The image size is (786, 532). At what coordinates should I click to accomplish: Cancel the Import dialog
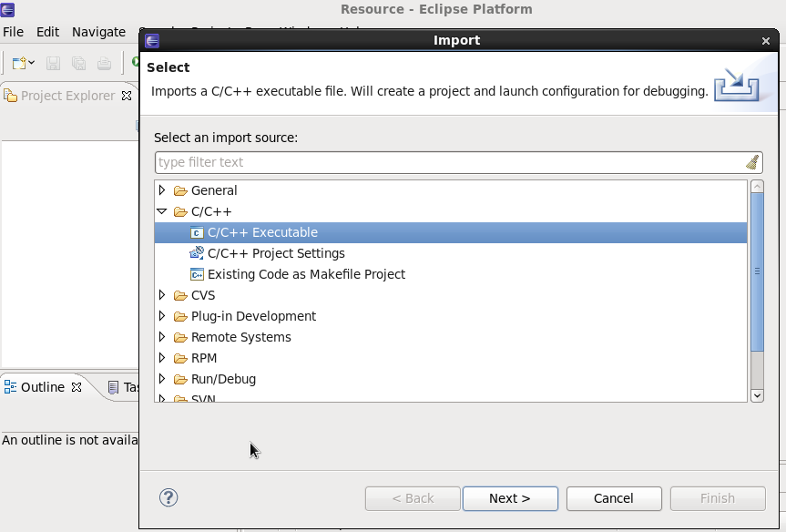[613, 498]
